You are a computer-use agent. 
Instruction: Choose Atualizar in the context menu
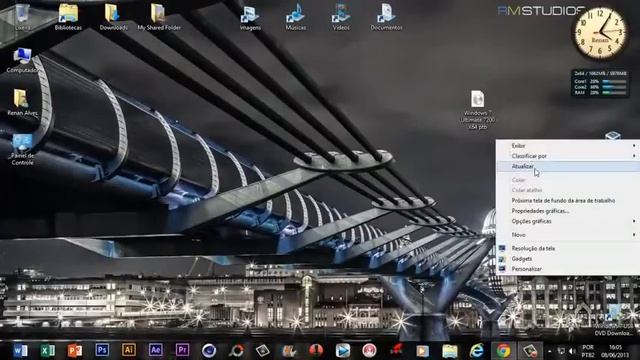(x=568, y=166)
